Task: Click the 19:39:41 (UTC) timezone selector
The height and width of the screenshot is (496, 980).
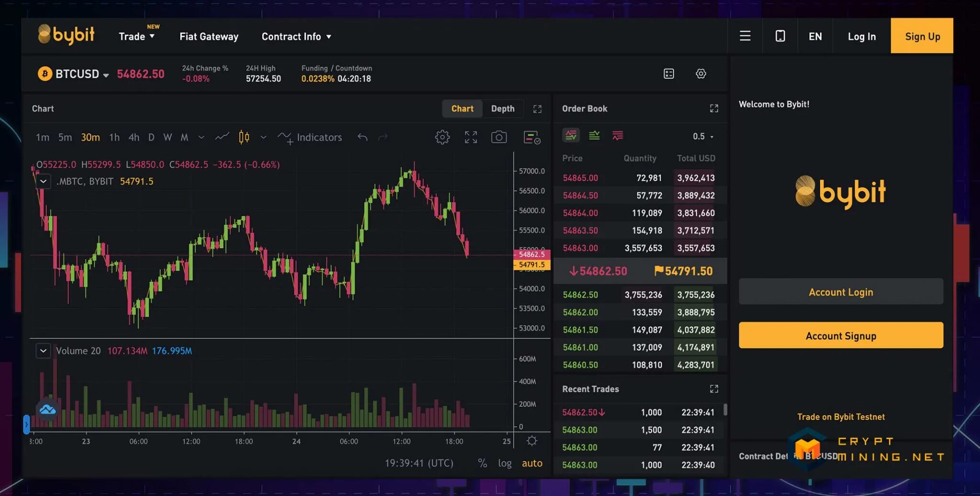Action: pos(419,463)
